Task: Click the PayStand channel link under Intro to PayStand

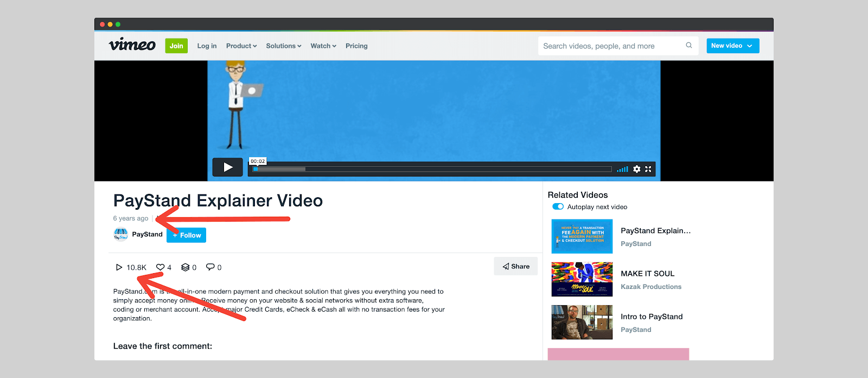Action: [636, 330]
